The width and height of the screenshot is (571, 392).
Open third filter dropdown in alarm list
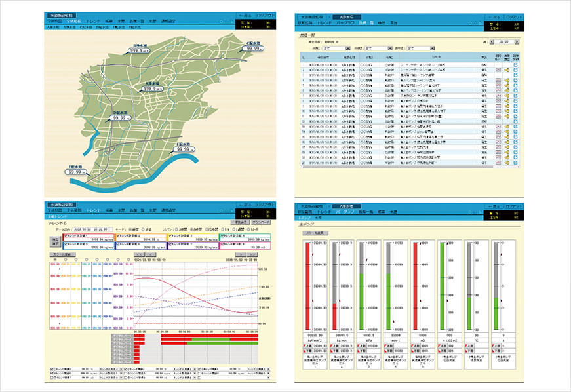point(420,48)
